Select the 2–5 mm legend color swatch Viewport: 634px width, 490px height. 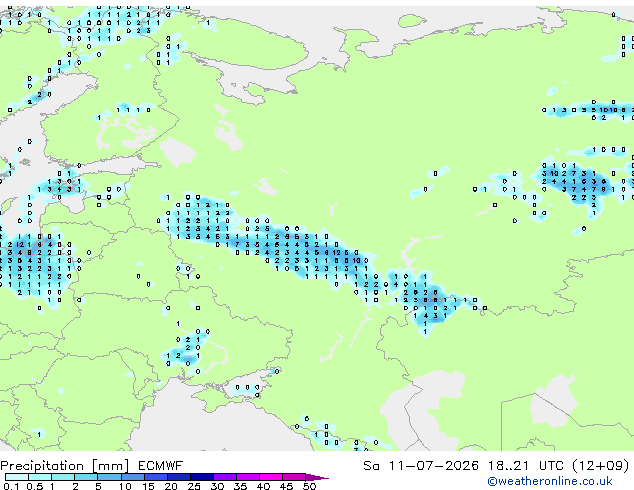point(86,477)
